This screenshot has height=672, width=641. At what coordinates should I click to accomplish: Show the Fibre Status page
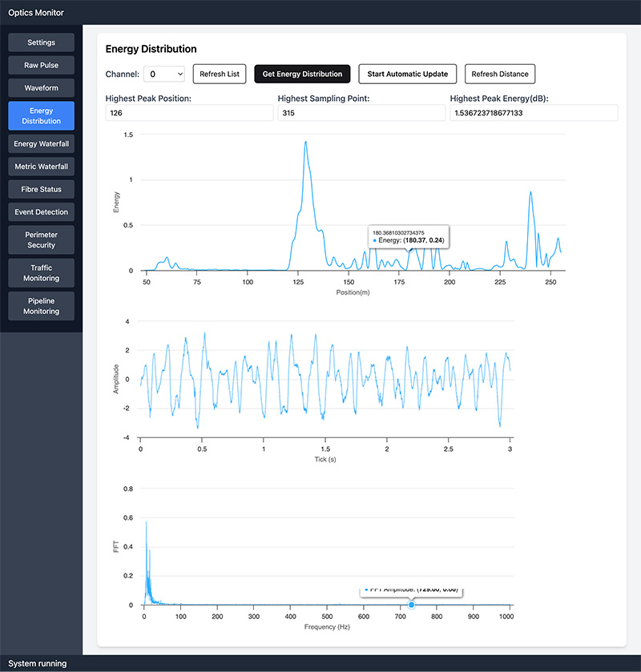pyautogui.click(x=41, y=189)
